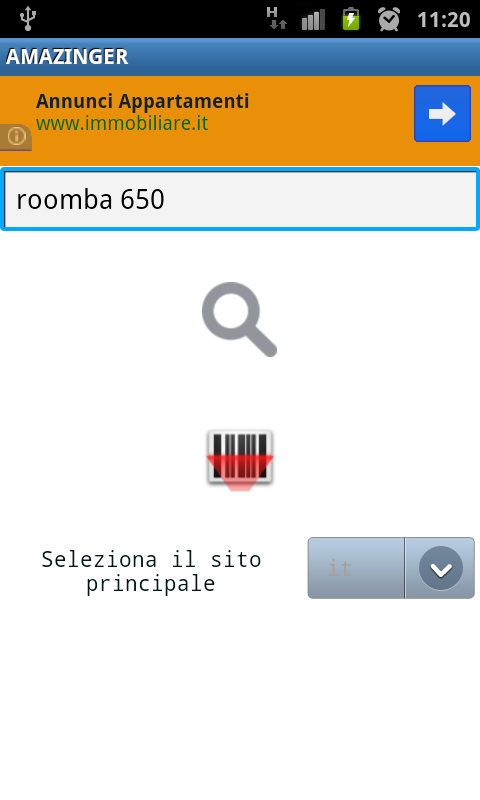This screenshot has width=480, height=800.
Task: Tap the 11:20 clock in the status bar
Action: (x=443, y=20)
